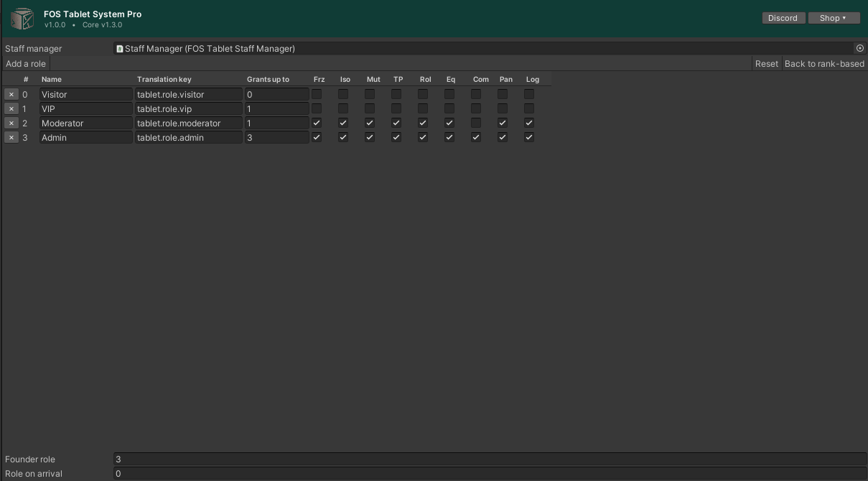Screen dimensions: 868x481
Task: Click the Frz column header
Action: click(319, 79)
